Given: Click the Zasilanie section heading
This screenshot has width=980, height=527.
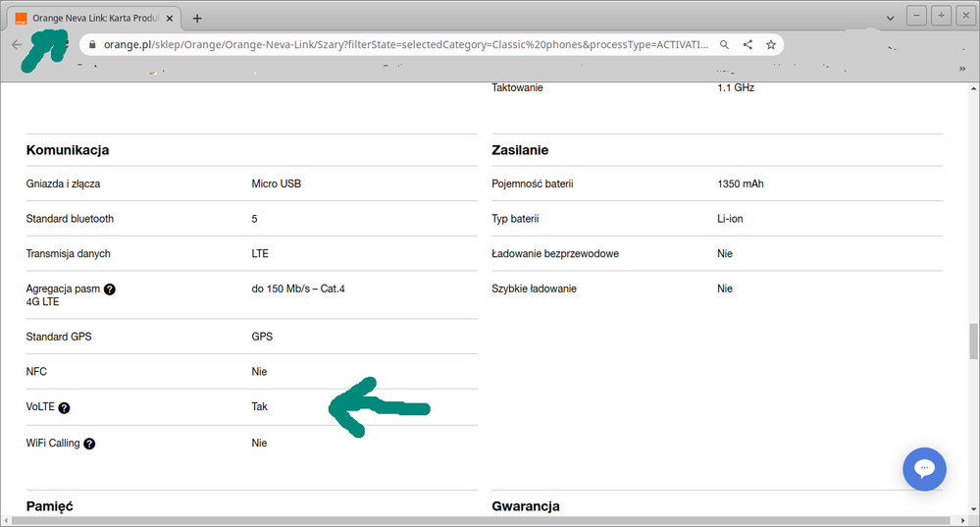Looking at the screenshot, I should tap(520, 150).
